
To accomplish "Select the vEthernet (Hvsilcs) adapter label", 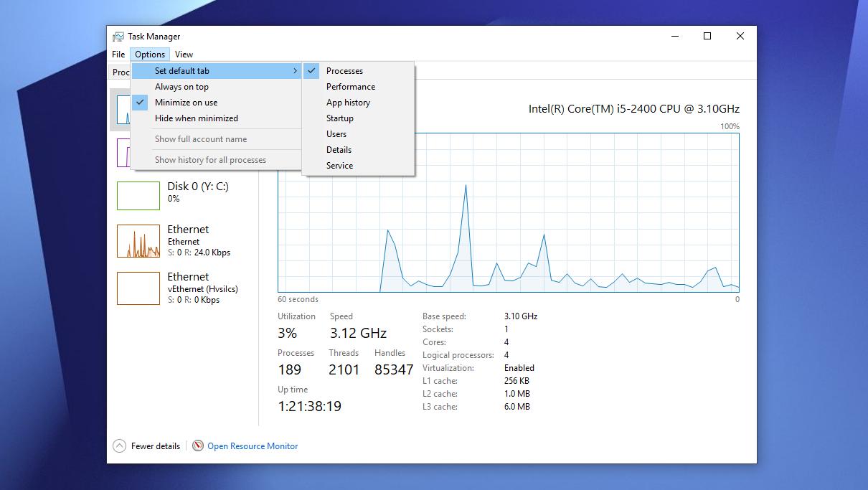I will coord(203,289).
